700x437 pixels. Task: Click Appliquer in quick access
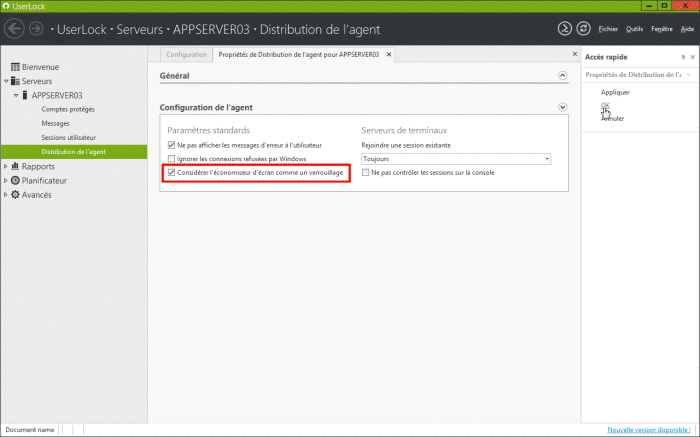point(615,92)
